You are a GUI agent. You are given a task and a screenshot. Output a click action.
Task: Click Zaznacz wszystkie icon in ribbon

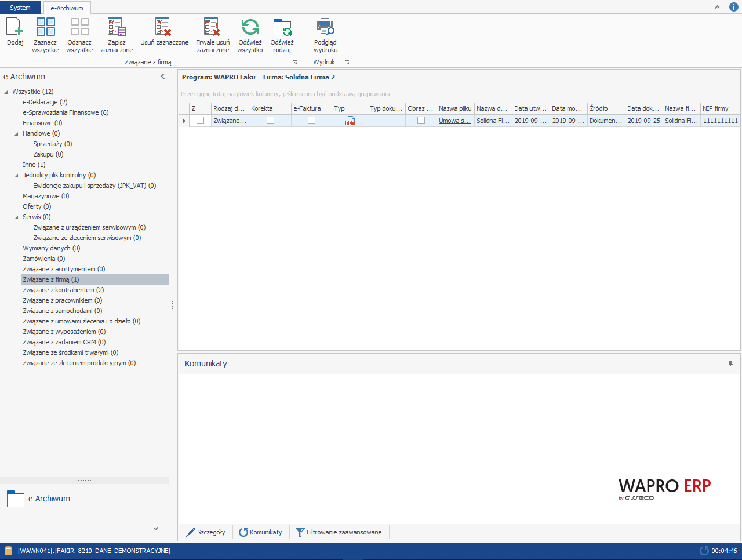coord(45,27)
